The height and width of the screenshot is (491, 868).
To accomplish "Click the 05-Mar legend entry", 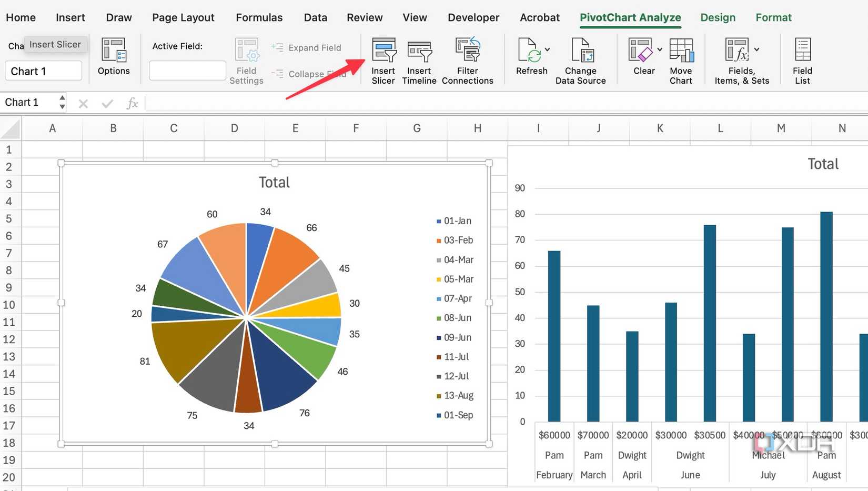I will tap(456, 279).
